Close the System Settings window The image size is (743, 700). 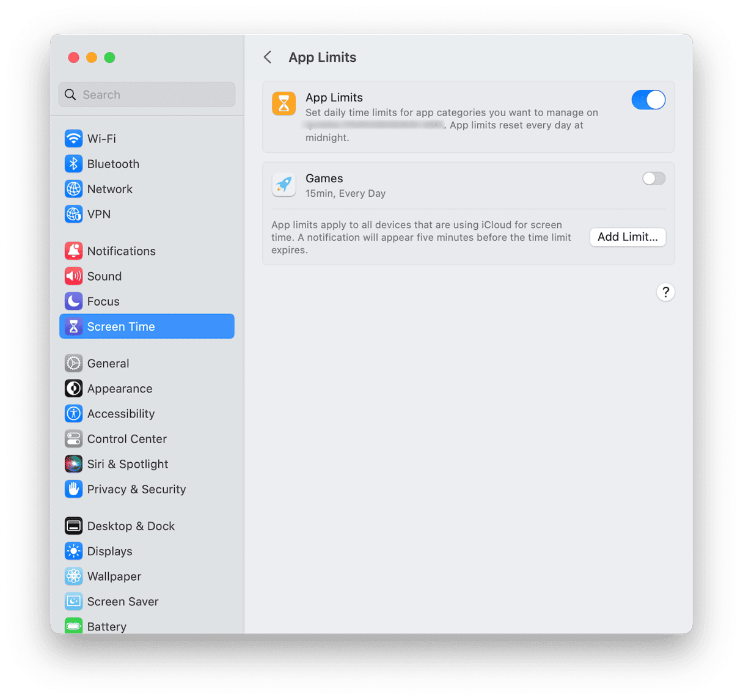(73, 57)
